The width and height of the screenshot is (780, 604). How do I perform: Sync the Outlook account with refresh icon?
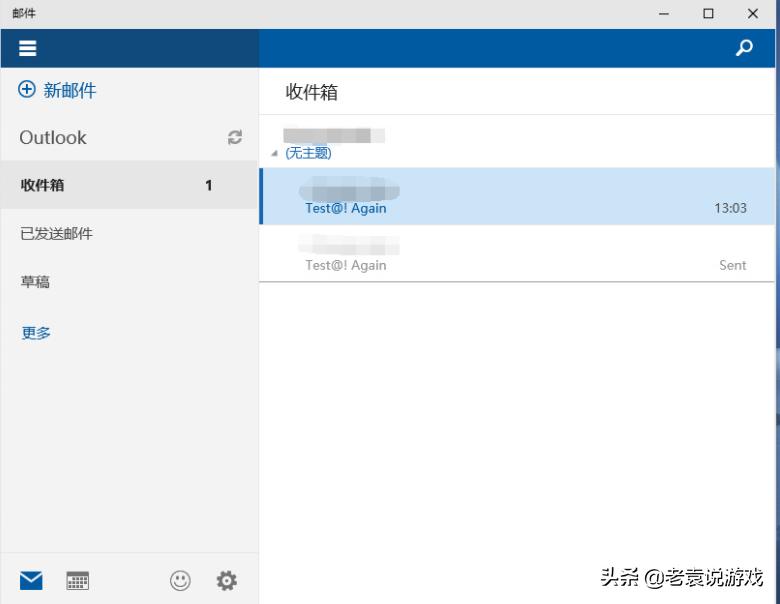click(235, 137)
